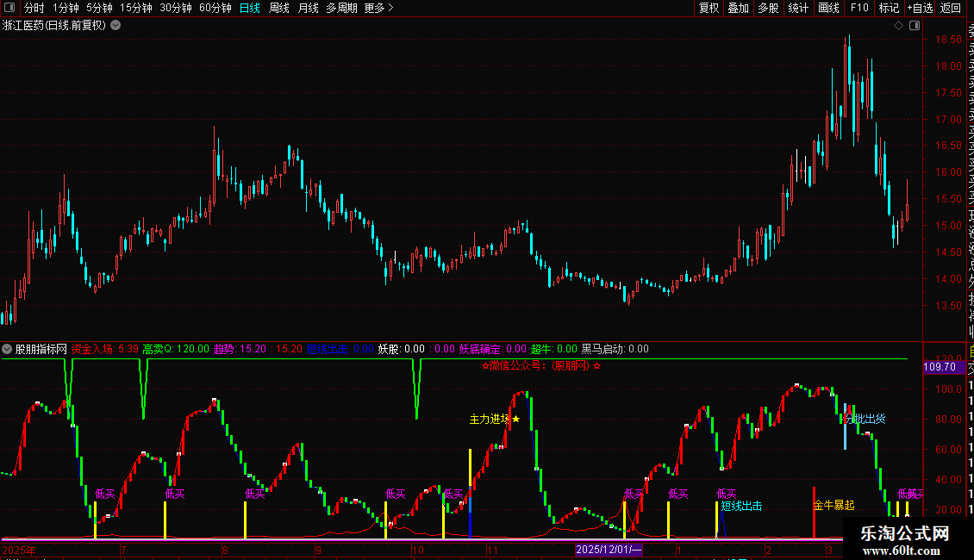974x560 pixels.
Task: Switch to 月线 monthly chart
Action: point(308,8)
